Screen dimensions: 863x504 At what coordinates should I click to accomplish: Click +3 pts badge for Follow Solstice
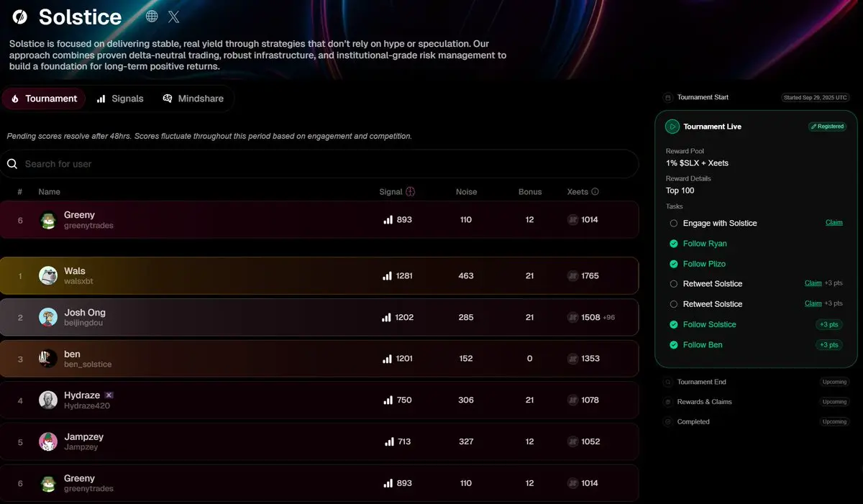pyautogui.click(x=828, y=325)
